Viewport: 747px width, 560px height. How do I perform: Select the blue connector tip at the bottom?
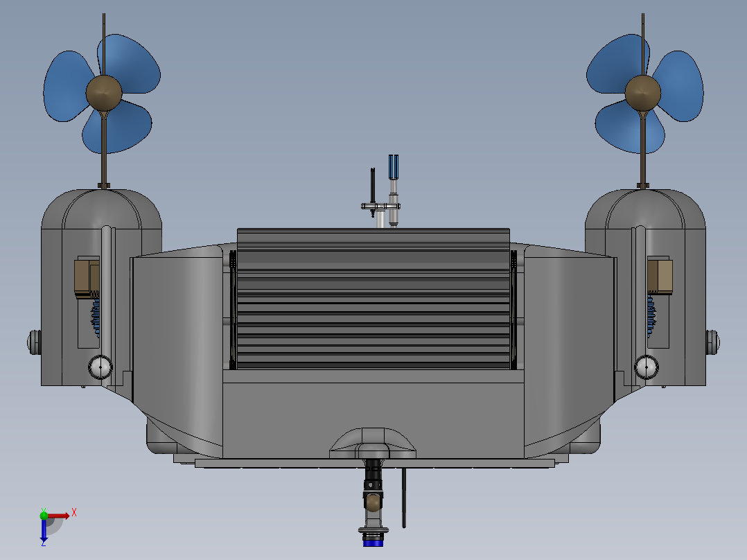click(373, 542)
